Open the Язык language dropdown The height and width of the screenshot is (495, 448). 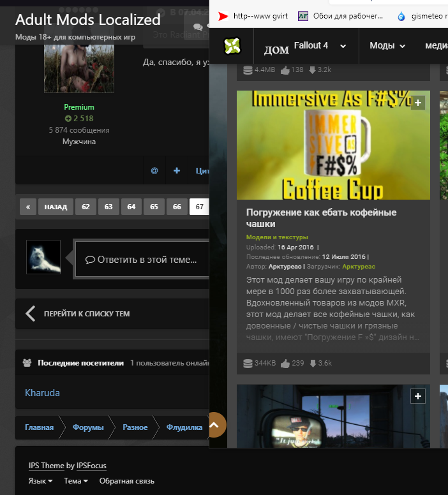coord(41,481)
